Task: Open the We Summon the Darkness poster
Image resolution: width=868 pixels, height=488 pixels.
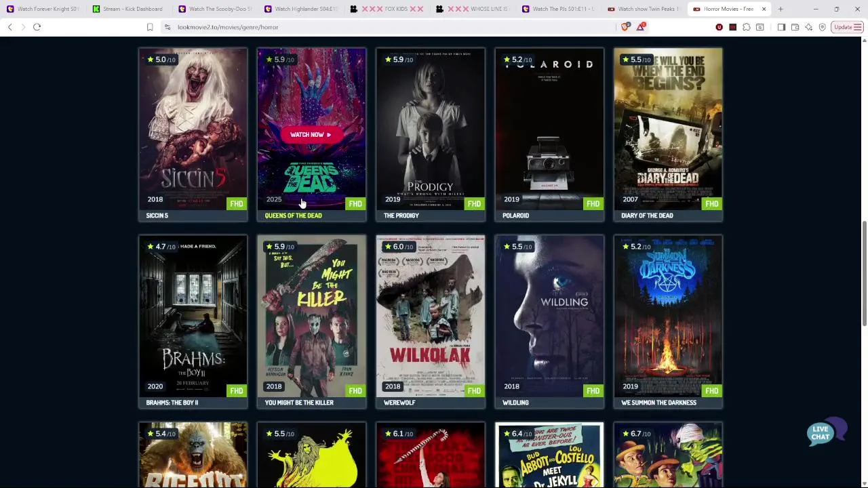Action: pyautogui.click(x=668, y=316)
